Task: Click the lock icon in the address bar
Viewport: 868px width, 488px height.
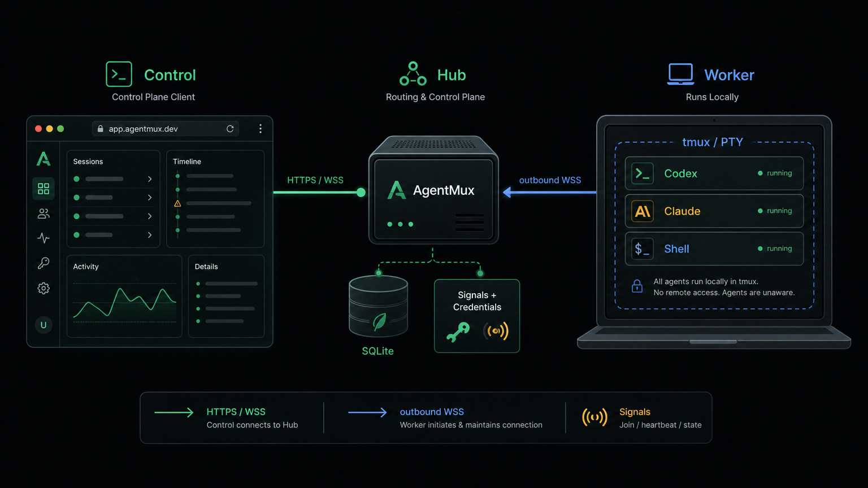Action: [x=101, y=129]
